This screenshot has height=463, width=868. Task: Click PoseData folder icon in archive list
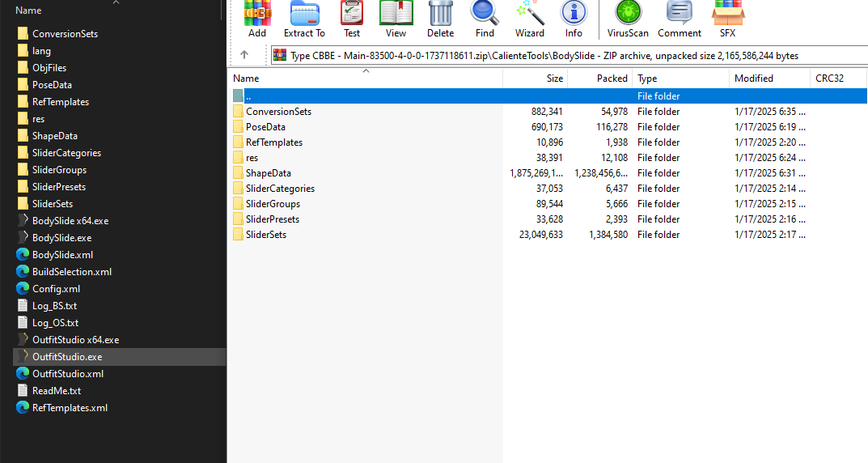(x=238, y=127)
